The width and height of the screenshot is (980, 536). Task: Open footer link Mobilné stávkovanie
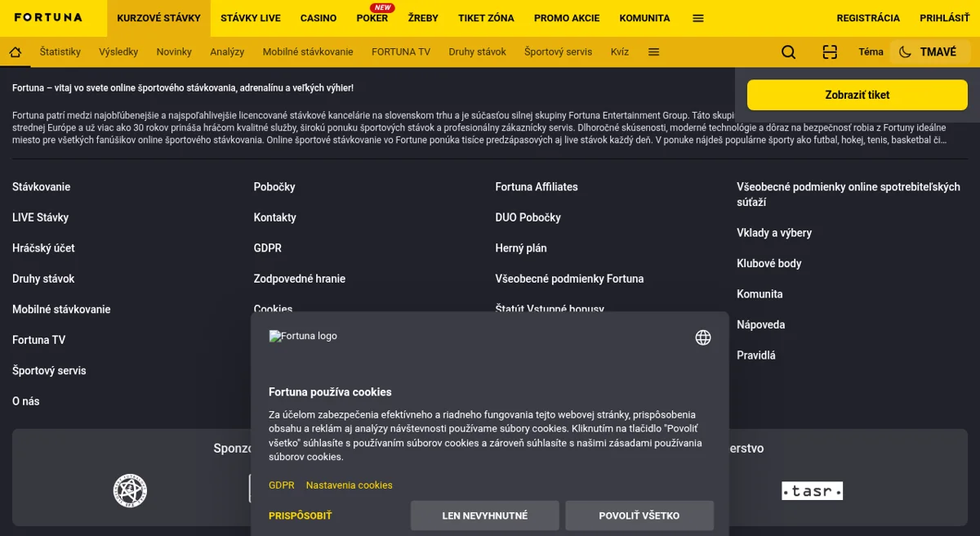(61, 310)
